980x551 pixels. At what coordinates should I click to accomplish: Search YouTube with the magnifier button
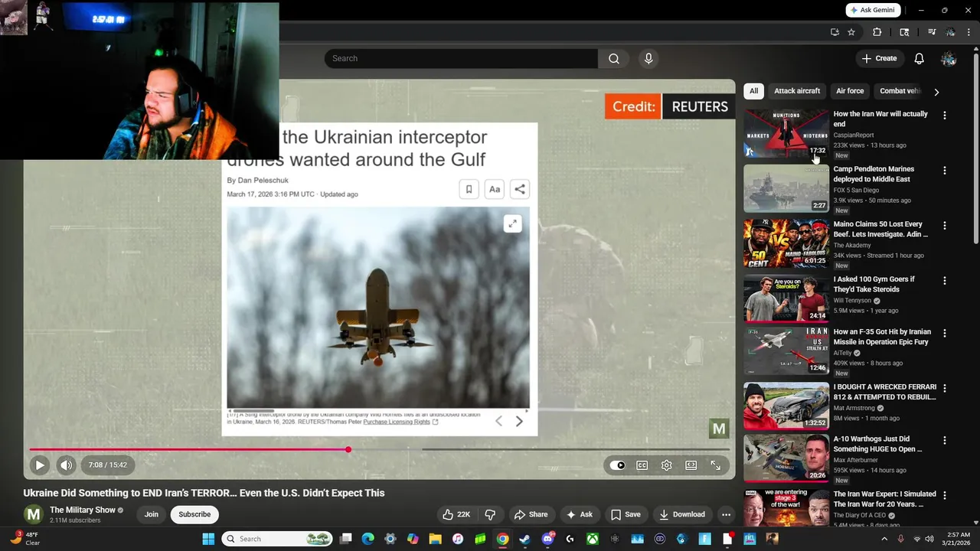614,59
